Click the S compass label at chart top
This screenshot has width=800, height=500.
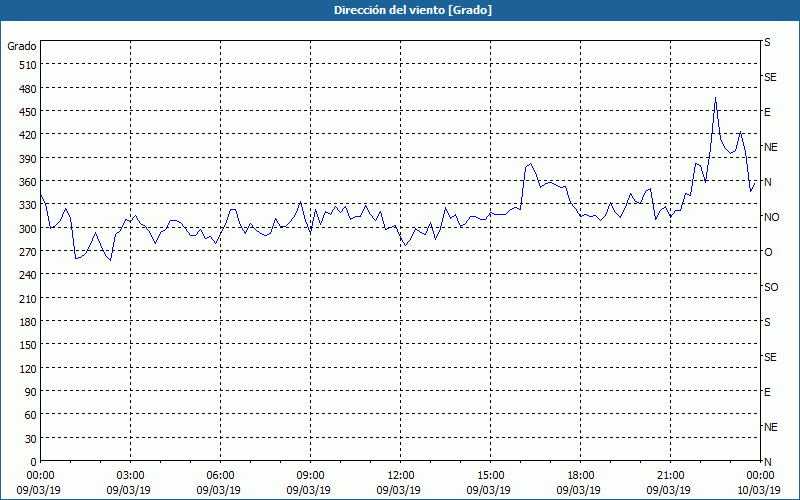[767, 42]
